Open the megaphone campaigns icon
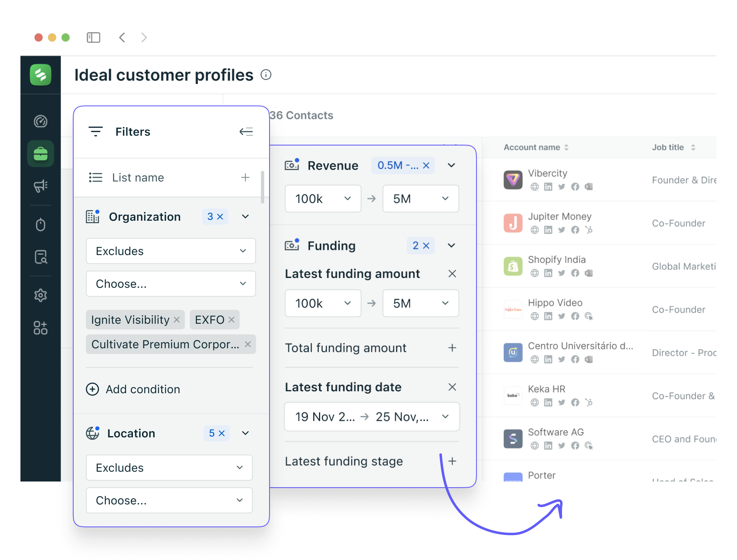The image size is (737, 560). click(x=40, y=186)
